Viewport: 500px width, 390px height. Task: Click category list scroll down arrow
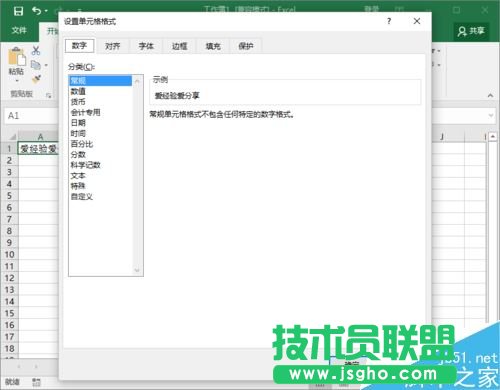[x=137, y=270]
